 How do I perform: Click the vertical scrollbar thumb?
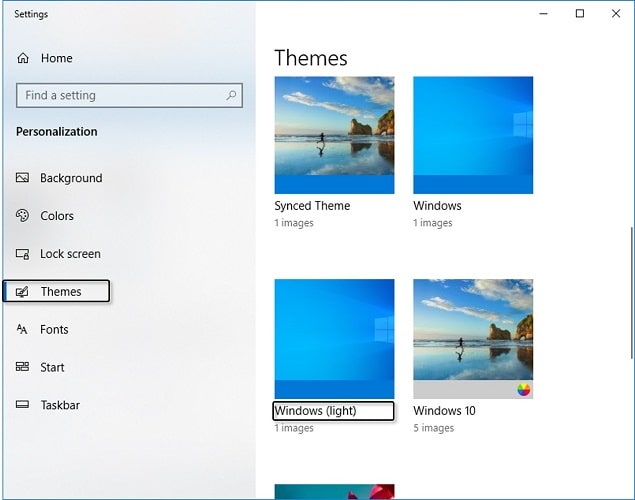pyautogui.click(x=631, y=293)
